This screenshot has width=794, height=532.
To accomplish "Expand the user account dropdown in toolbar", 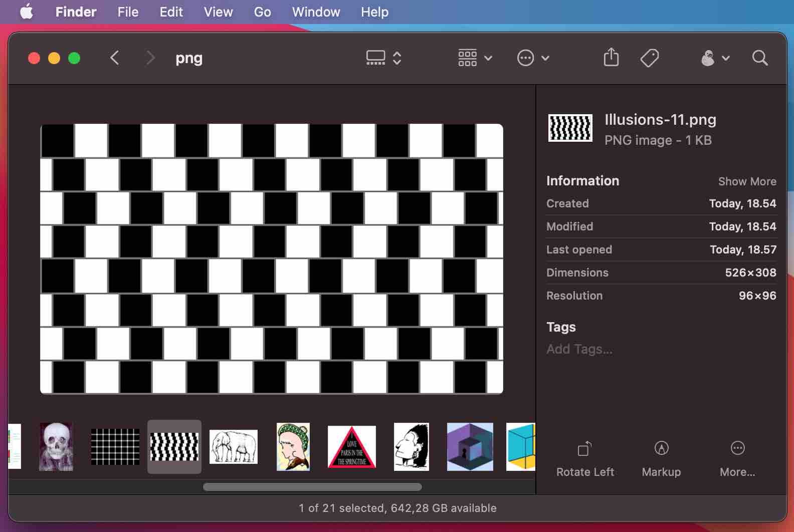I will 715,58.
